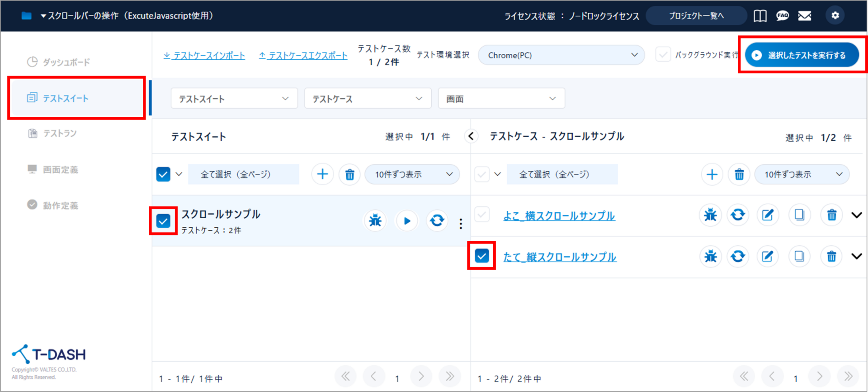868x392 pixels.
Task: Enable the バックグラウンド実行 checkbox
Action: [x=663, y=55]
